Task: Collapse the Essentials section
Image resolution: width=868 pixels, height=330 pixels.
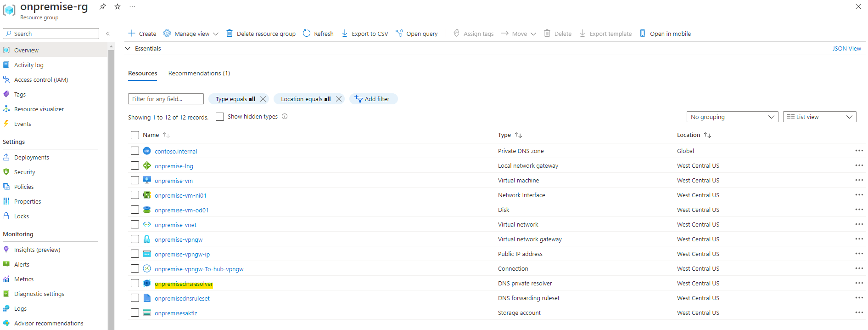Action: [x=128, y=48]
